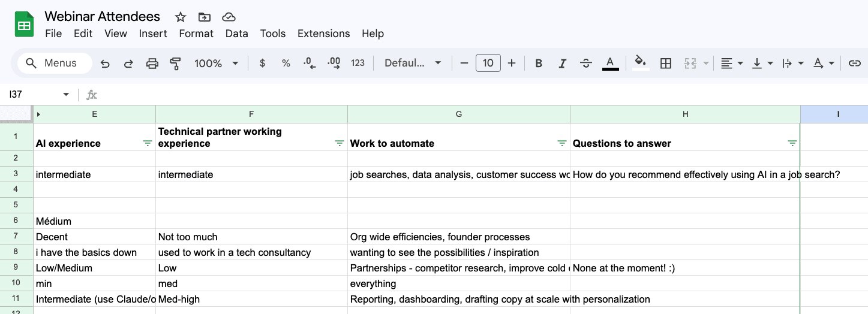
Task: Open filter for AI experience column
Action: (x=148, y=143)
